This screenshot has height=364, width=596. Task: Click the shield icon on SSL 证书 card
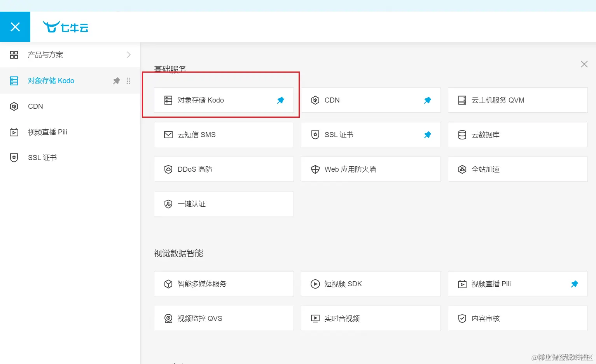click(315, 135)
